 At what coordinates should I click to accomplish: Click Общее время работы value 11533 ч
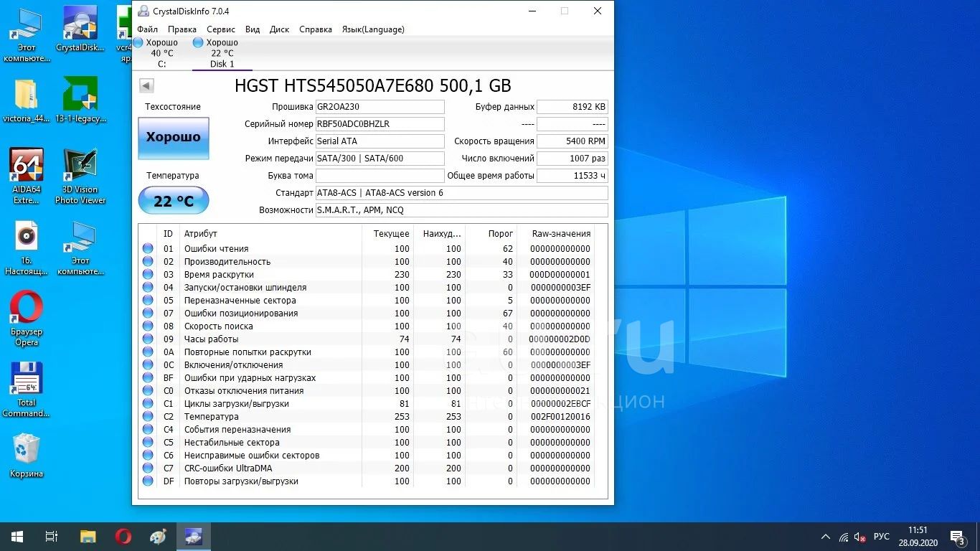(573, 176)
